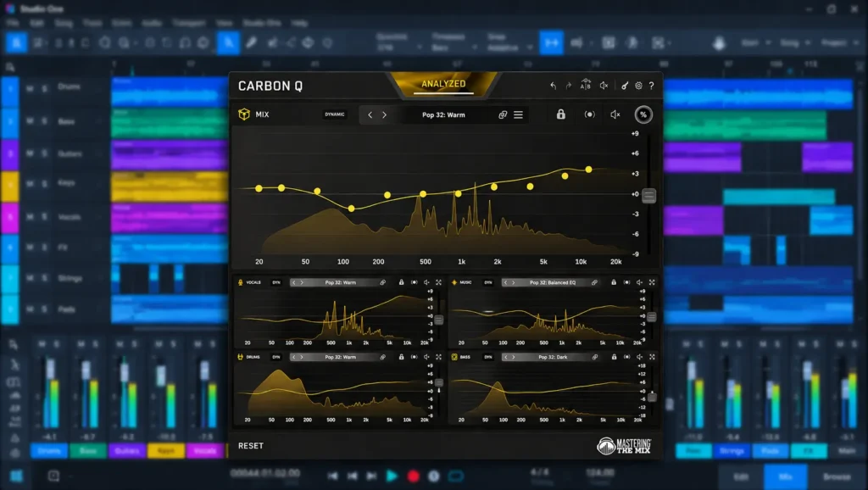This screenshot has height=490, width=868.
Task: Open the license key icon in Carbon Q
Action: click(625, 86)
